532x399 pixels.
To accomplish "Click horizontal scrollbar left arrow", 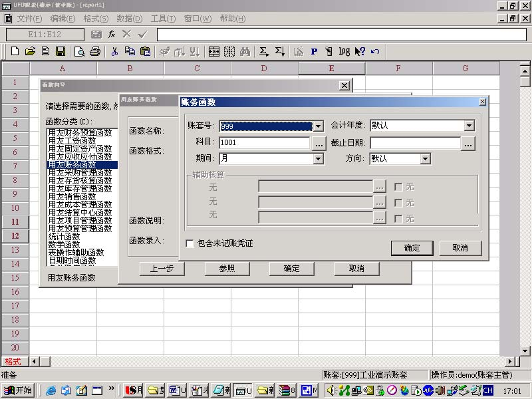I will click(34, 361).
